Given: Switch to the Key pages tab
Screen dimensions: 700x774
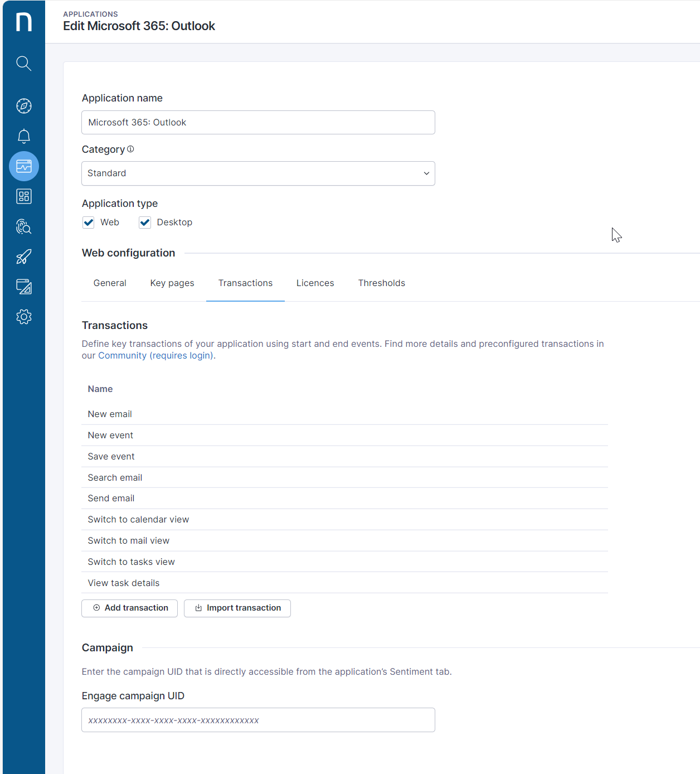Looking at the screenshot, I should click(172, 283).
